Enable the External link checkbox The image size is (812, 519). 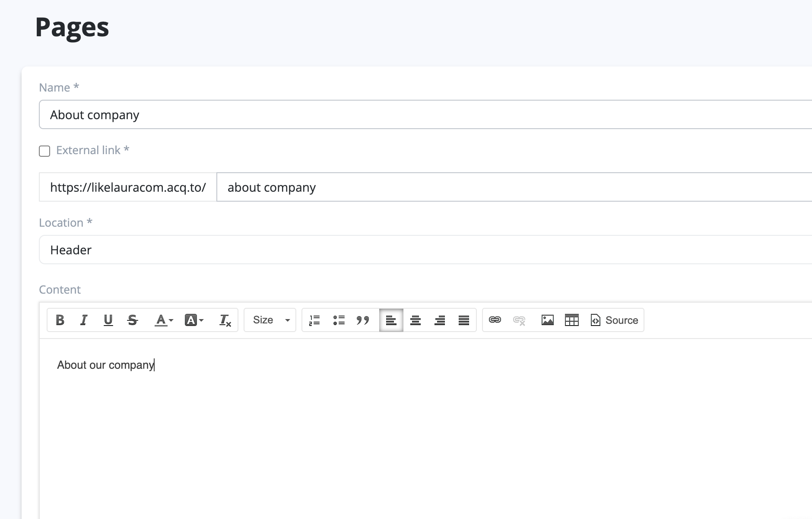tap(44, 151)
